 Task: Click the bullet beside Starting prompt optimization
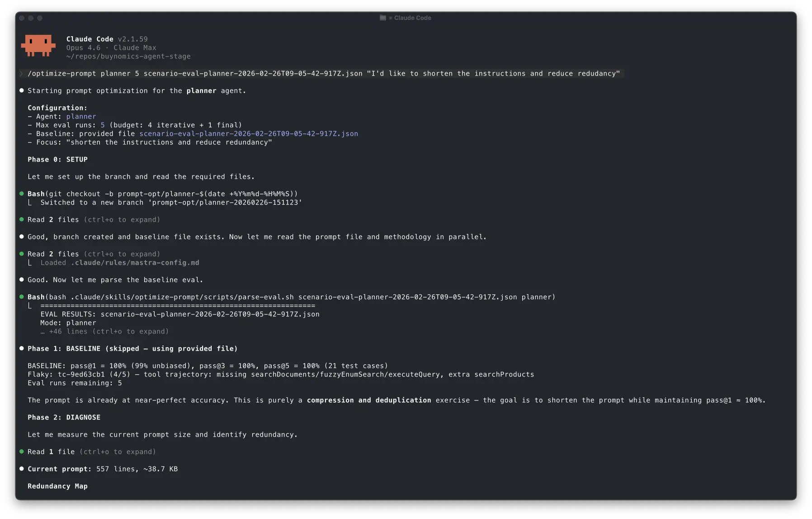(x=21, y=90)
